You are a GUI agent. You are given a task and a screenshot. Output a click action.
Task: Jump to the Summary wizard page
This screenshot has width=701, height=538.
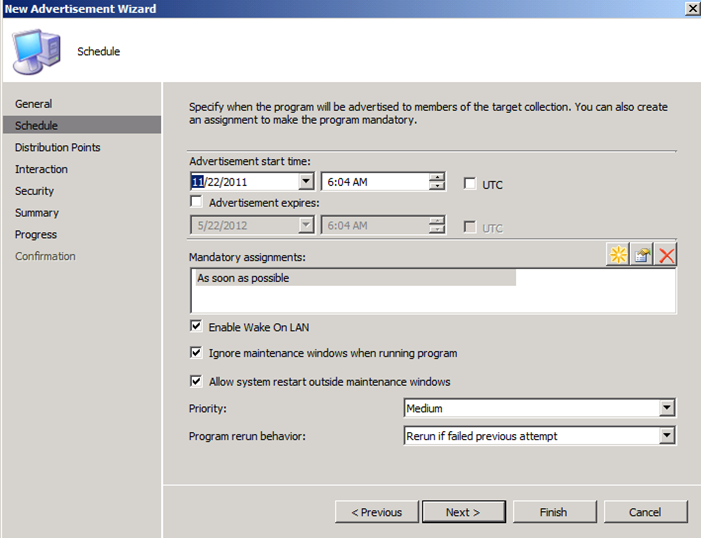[x=37, y=213]
